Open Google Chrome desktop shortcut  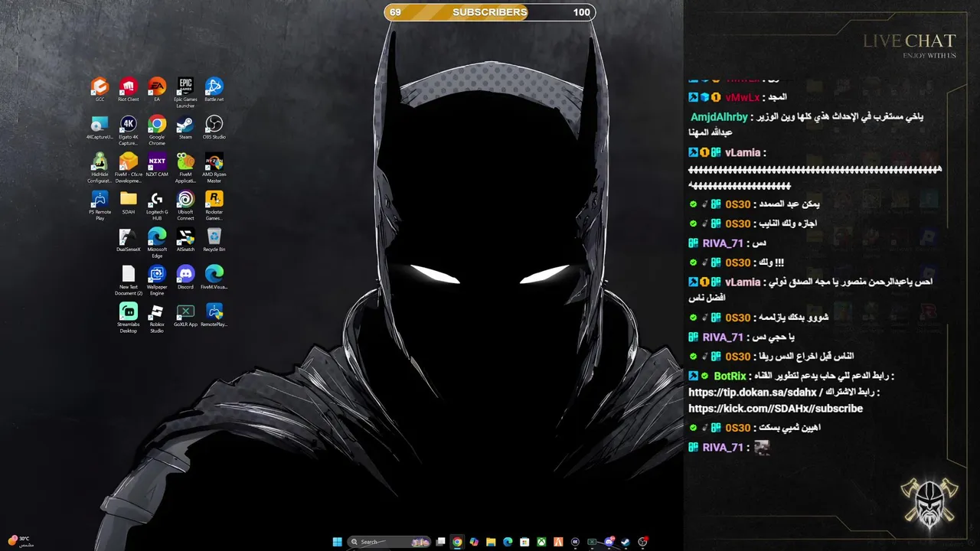(157, 130)
